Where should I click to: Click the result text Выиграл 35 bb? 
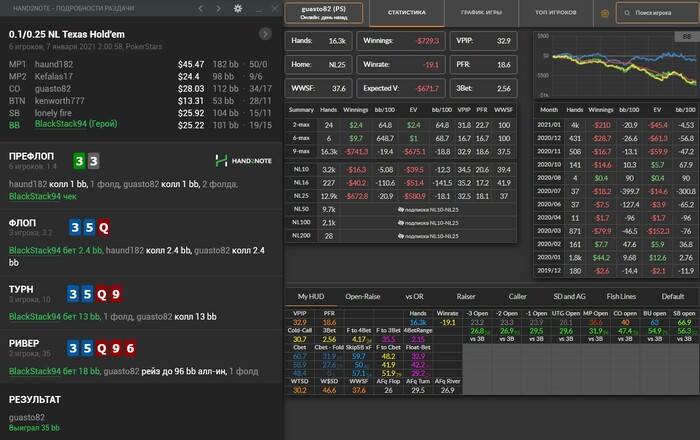[x=34, y=428]
